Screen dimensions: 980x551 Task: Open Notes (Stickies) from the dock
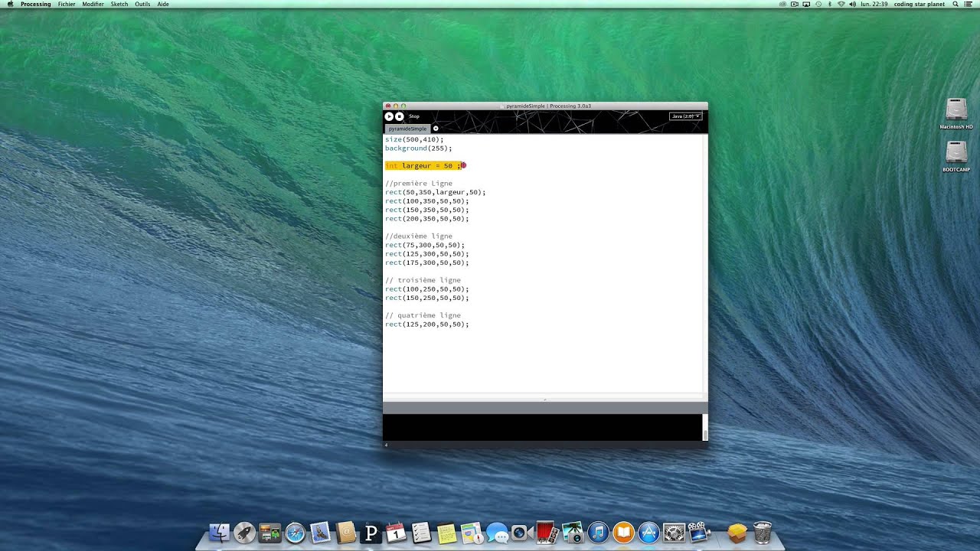446,533
